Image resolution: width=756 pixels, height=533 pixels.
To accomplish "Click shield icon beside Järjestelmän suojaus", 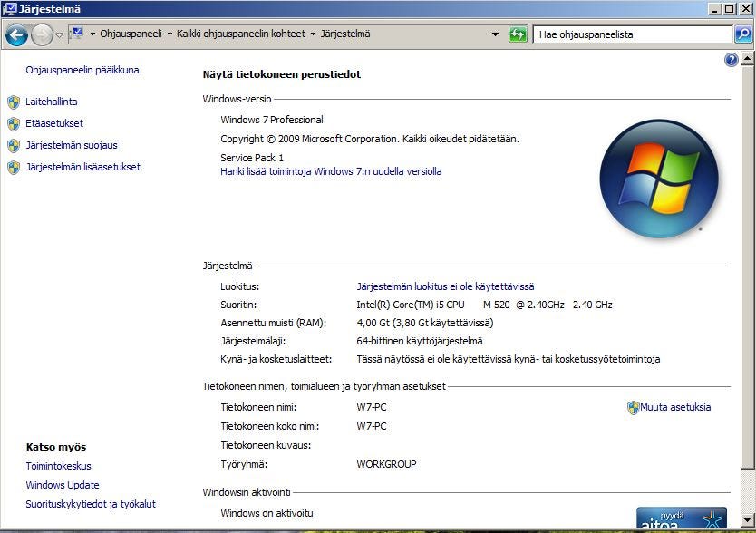I will tap(14, 146).
